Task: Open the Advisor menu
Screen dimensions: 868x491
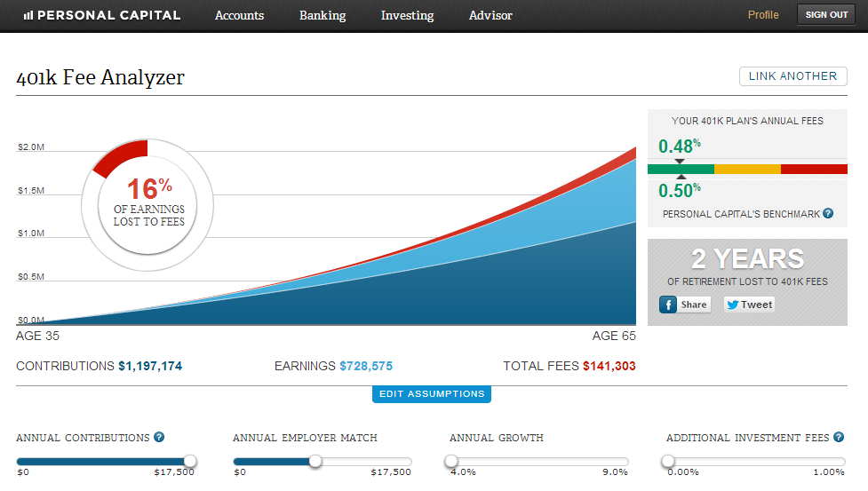Action: coord(490,15)
